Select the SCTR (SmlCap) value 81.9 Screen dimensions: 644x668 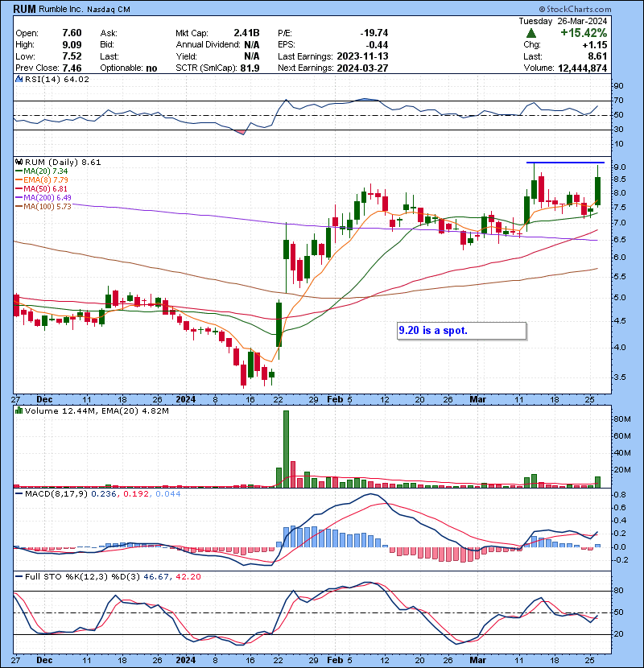(250, 68)
